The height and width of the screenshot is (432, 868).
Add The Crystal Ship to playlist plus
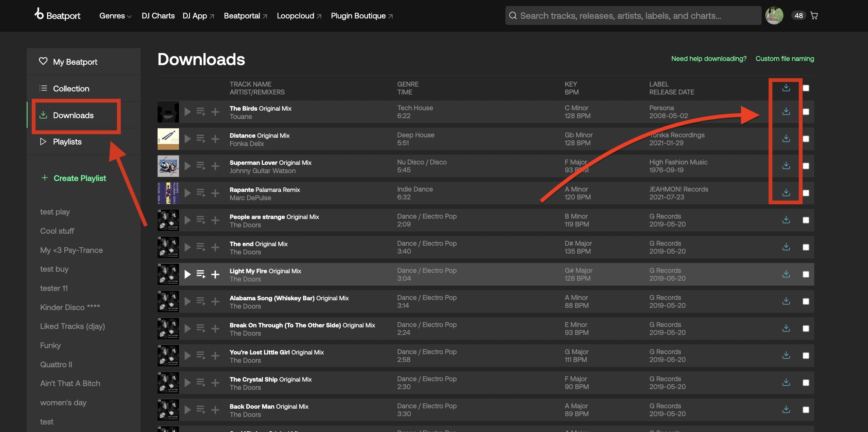[x=215, y=383]
